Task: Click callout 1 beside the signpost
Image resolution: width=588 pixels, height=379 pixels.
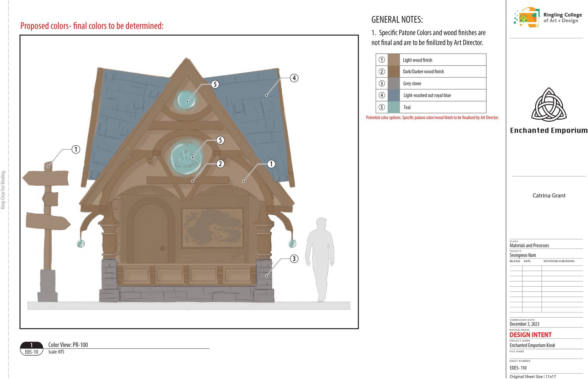Action: click(76, 150)
